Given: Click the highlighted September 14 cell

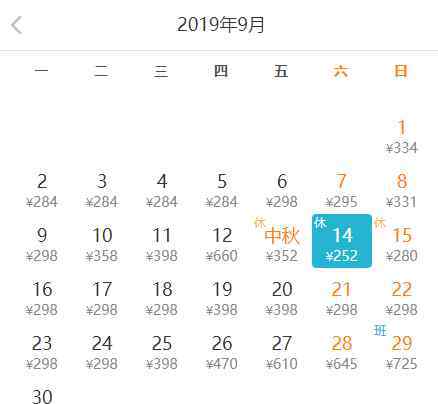Looking at the screenshot, I should (x=342, y=241).
